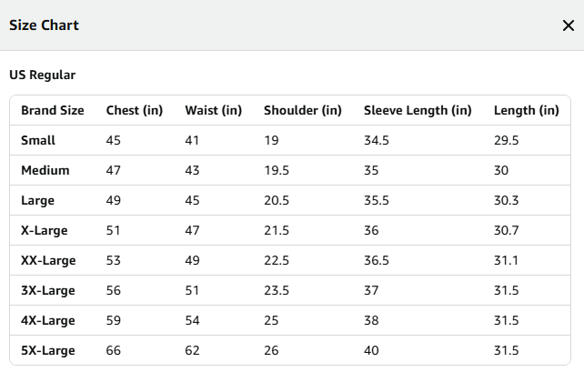Click the Sleeve Length (in) header
584x392 pixels.
418,110
